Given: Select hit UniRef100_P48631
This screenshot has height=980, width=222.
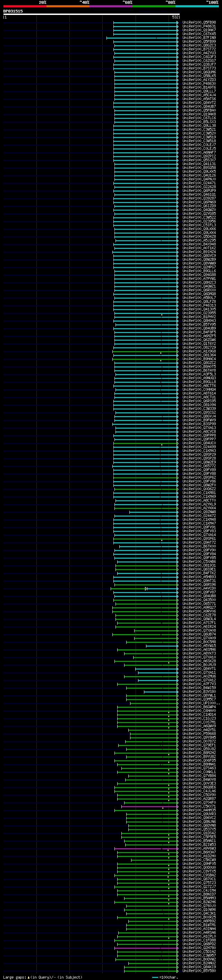Looking at the screenshot, I should pos(199,26).
